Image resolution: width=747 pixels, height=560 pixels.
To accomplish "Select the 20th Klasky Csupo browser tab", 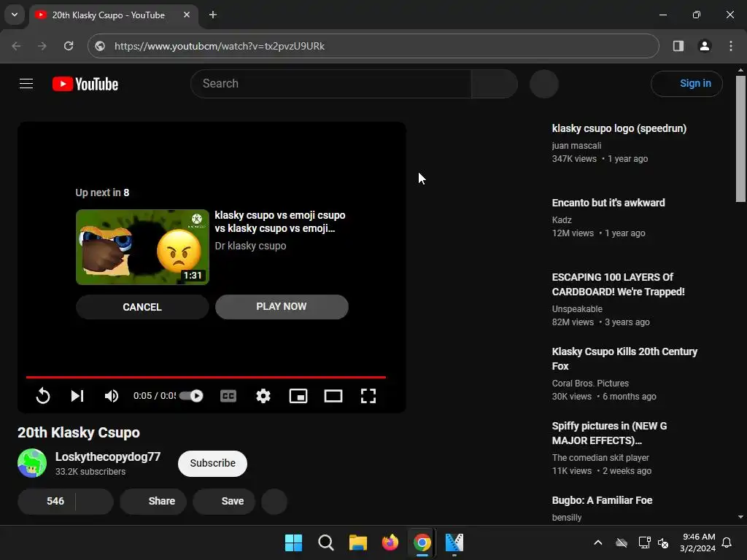I will tap(113, 15).
